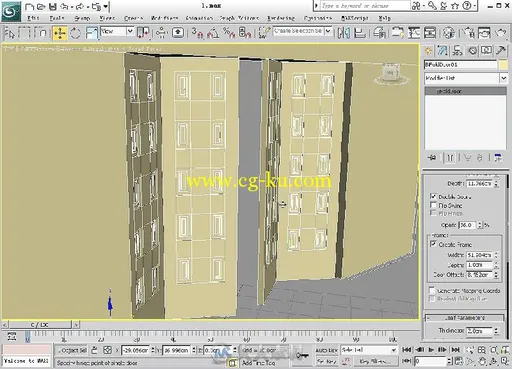Toggle the angle snap button

[x=213, y=33]
